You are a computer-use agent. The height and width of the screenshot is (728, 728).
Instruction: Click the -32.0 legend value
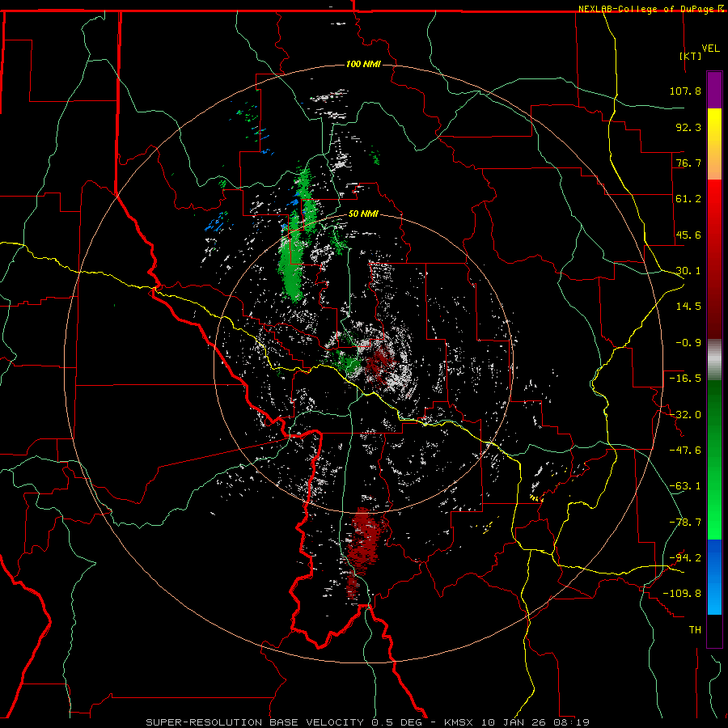coord(685,415)
